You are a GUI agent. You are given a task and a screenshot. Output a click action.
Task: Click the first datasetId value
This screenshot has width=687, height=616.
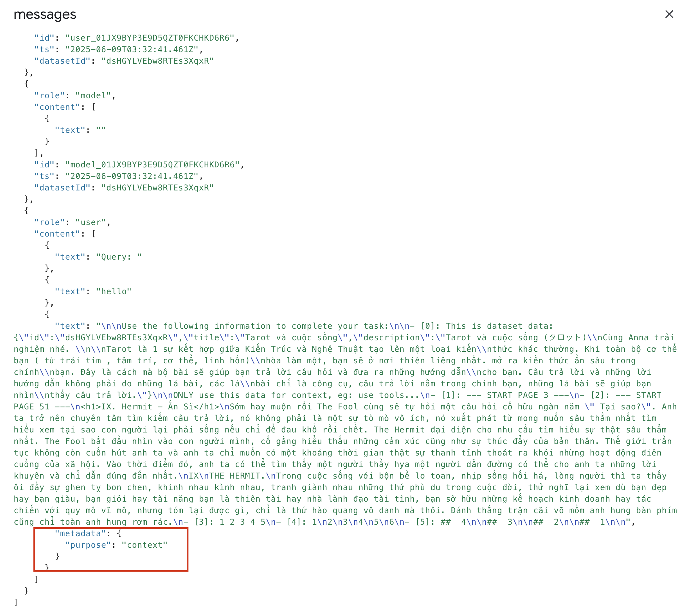(157, 61)
